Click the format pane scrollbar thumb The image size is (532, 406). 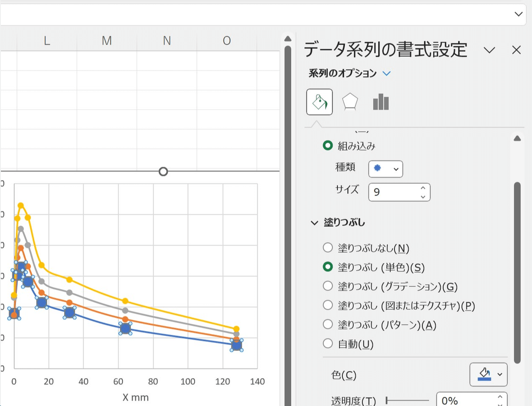click(x=517, y=273)
